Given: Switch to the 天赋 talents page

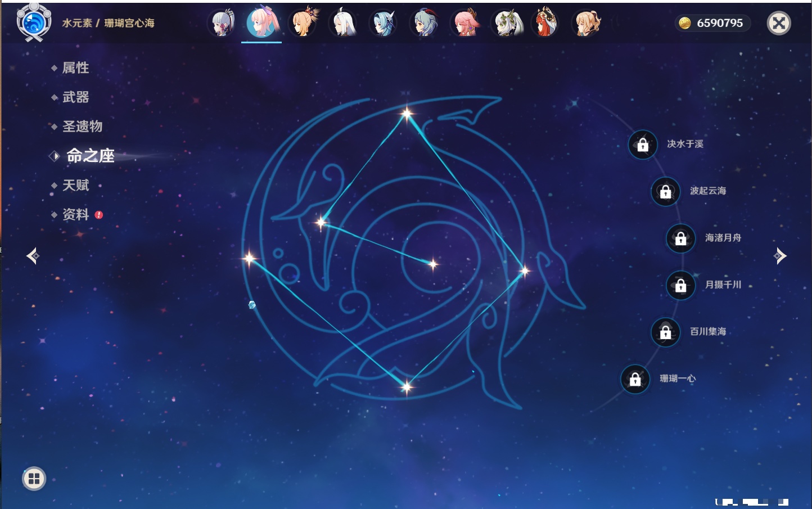Looking at the screenshot, I should (75, 185).
